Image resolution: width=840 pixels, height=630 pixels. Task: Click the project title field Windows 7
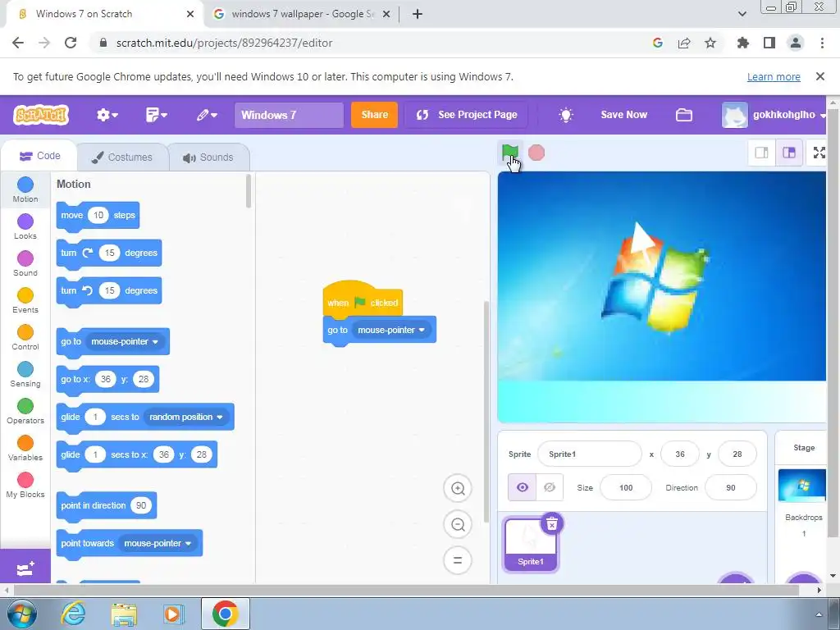289,115
